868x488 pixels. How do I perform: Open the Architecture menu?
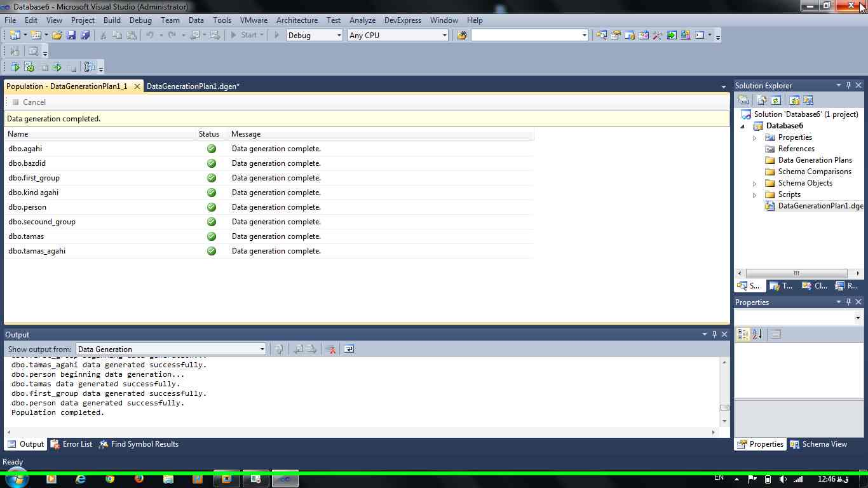coord(297,20)
